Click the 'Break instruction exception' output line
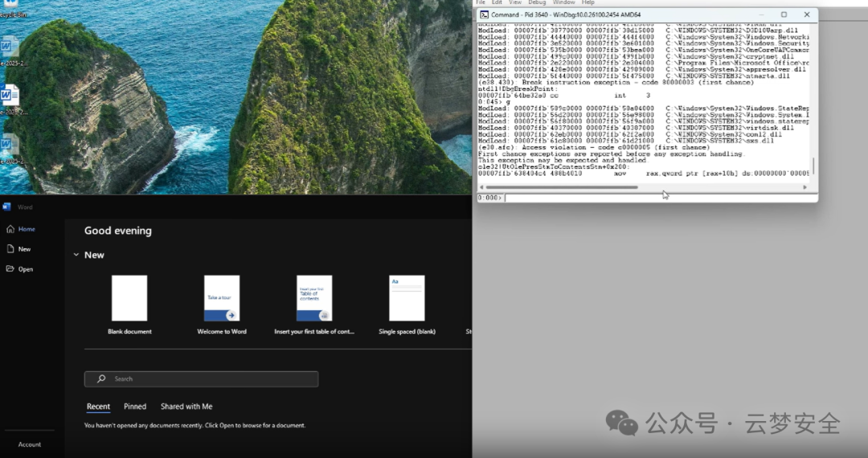 tap(616, 83)
